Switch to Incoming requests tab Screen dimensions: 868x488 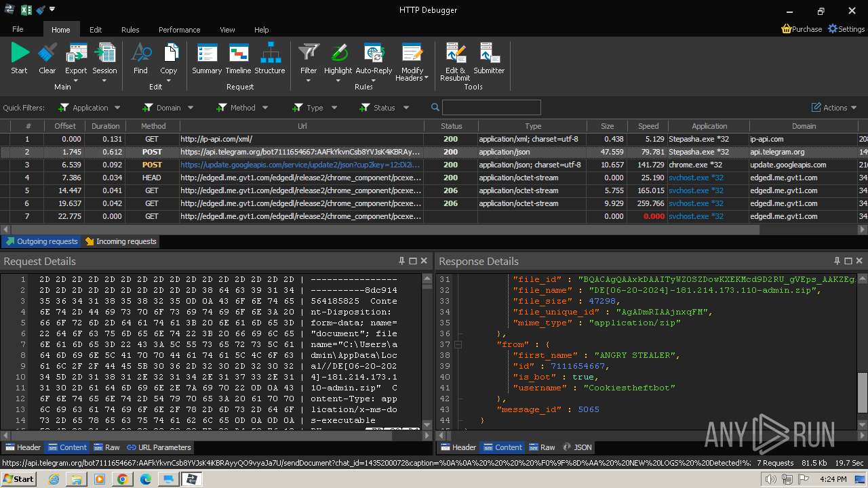coord(120,241)
